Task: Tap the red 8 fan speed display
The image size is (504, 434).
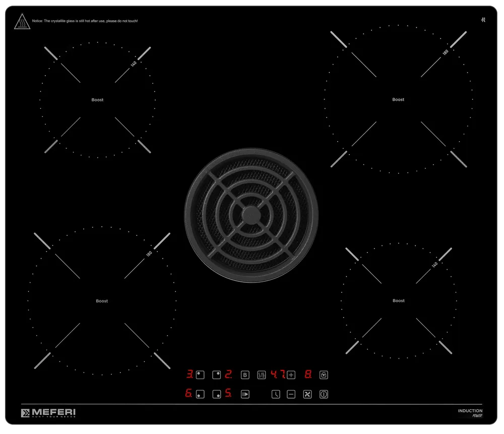Action: (307, 375)
